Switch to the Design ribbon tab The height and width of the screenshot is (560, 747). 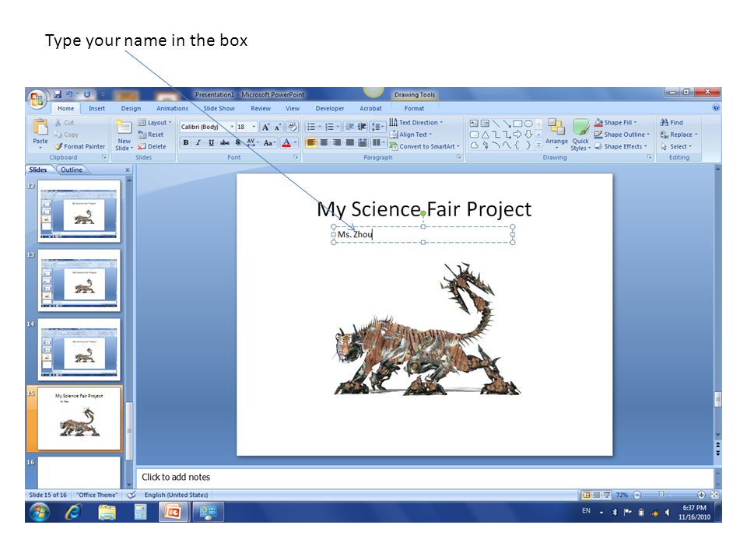[x=131, y=108]
